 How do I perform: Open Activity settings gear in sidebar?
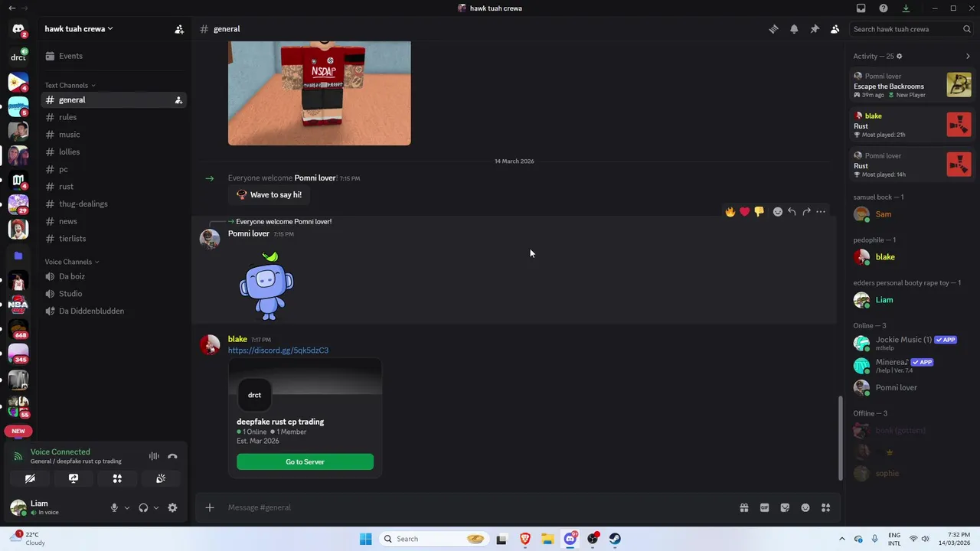pos(899,56)
